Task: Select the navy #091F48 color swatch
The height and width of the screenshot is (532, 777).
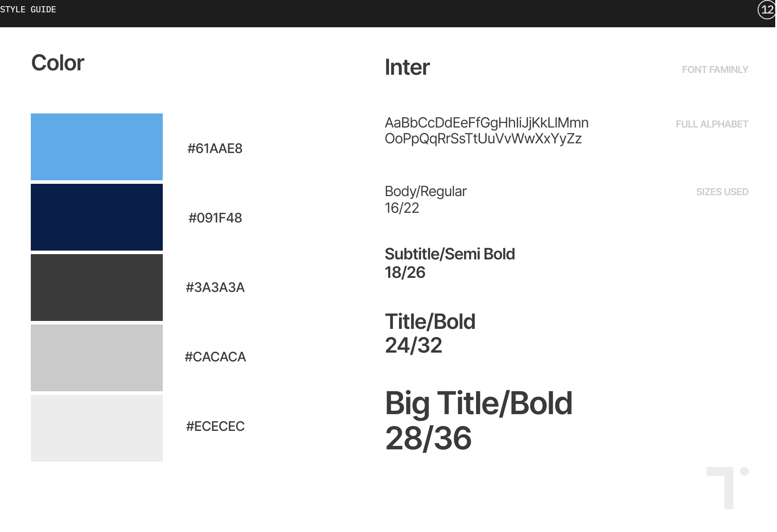Action: (97, 217)
